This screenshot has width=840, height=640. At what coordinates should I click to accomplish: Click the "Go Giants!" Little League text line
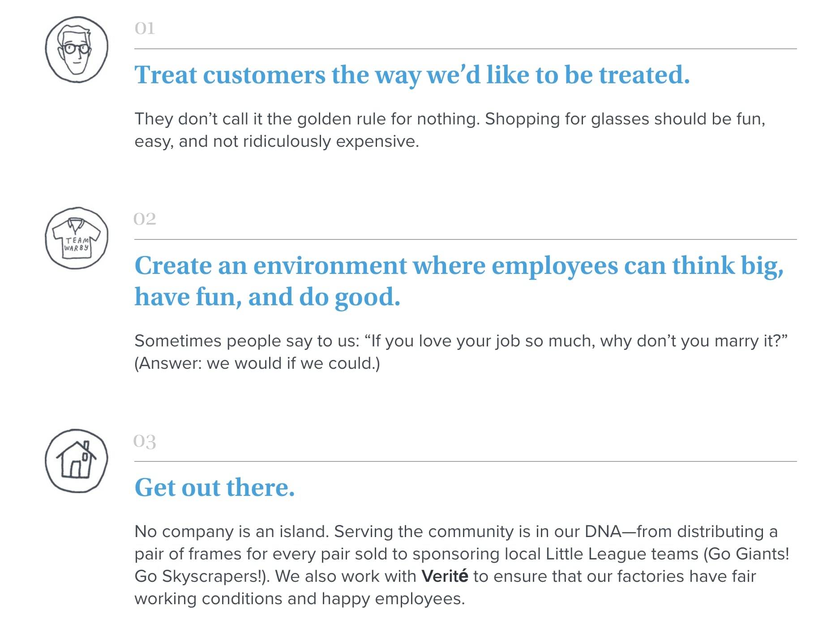pos(462,554)
